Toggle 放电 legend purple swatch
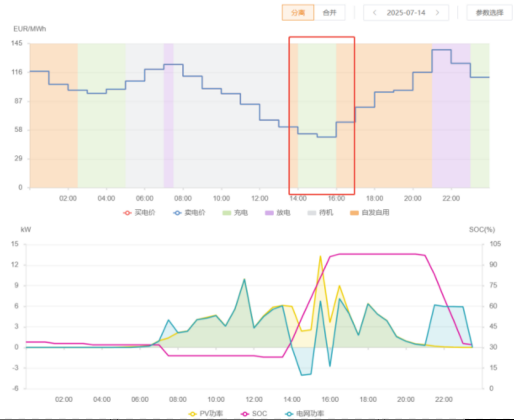The height and width of the screenshot is (420, 514). [x=278, y=213]
